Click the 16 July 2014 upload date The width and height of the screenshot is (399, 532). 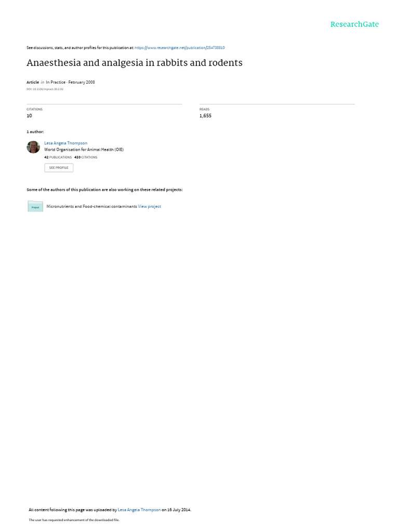coord(179,510)
